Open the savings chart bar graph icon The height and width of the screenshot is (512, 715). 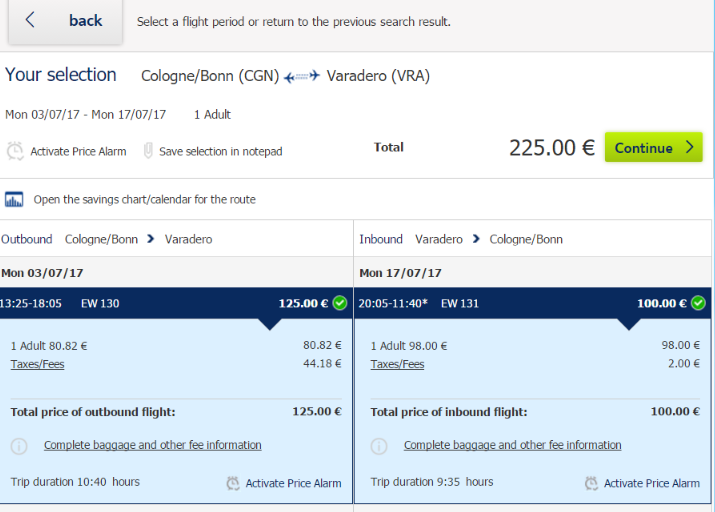tap(14, 199)
